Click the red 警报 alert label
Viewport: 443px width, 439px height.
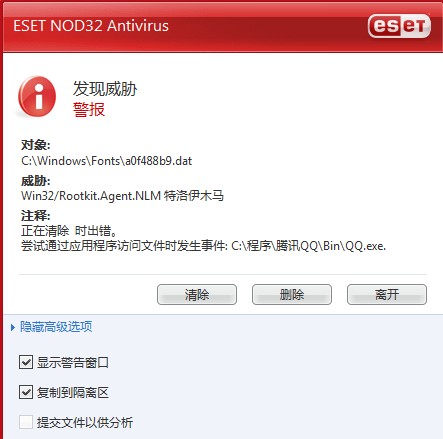pyautogui.click(x=89, y=109)
